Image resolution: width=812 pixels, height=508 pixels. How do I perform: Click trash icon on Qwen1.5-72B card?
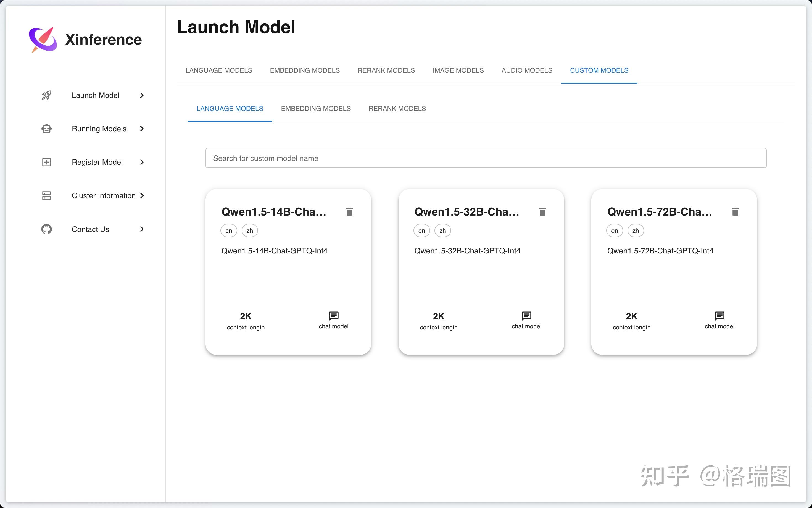735,212
